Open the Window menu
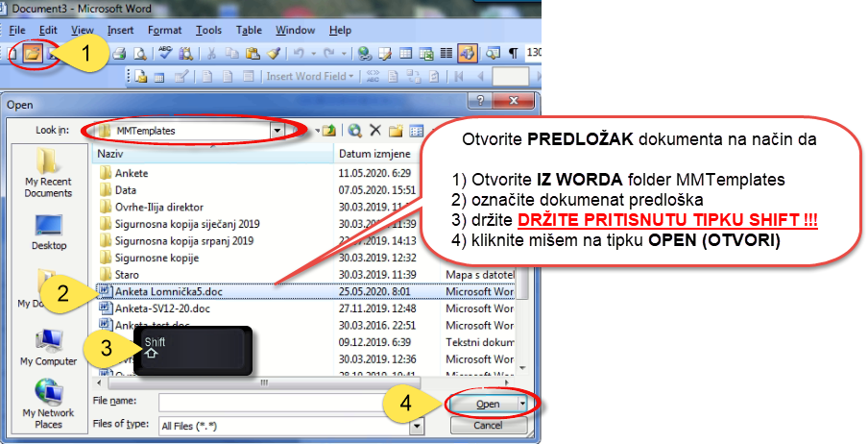 295,30
